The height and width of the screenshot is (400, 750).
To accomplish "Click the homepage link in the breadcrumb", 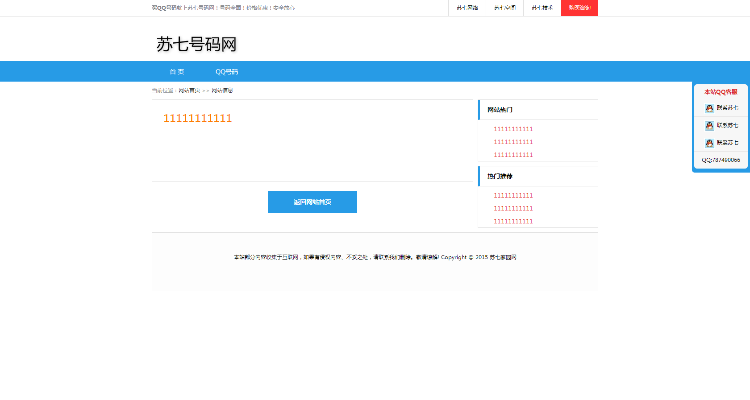I will [189, 90].
